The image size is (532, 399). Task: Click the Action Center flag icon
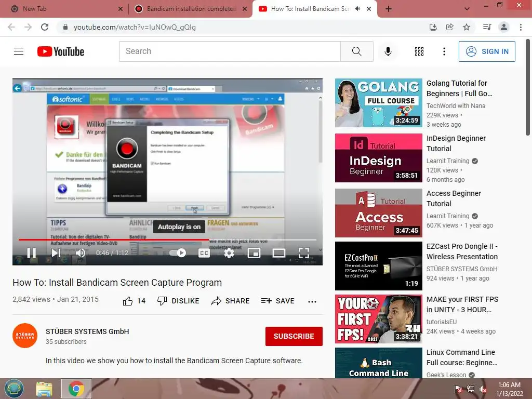pos(458,389)
